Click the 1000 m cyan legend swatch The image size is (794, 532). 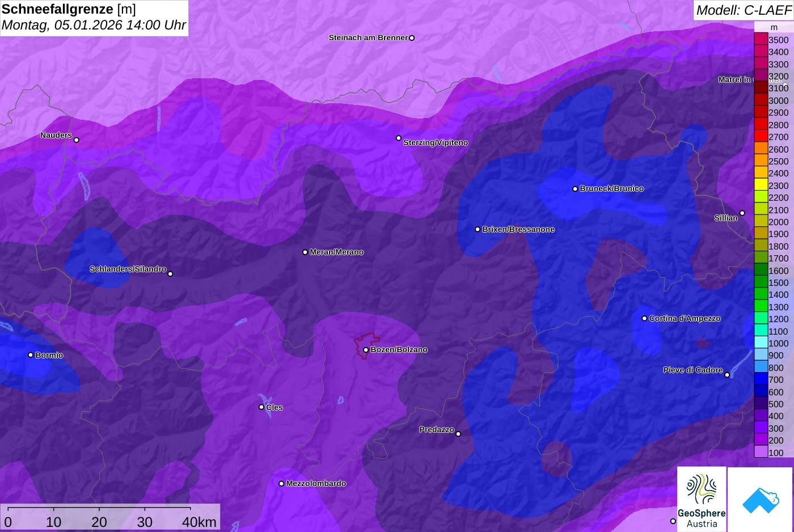pyautogui.click(x=761, y=343)
